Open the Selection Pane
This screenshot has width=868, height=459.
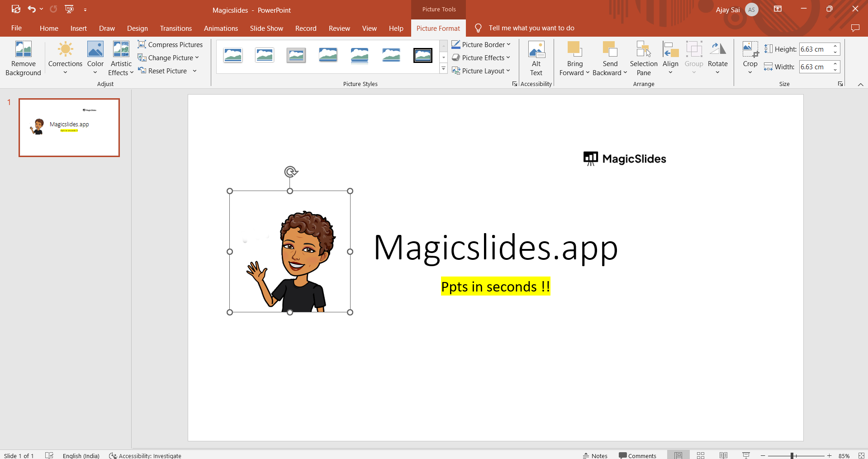643,58
